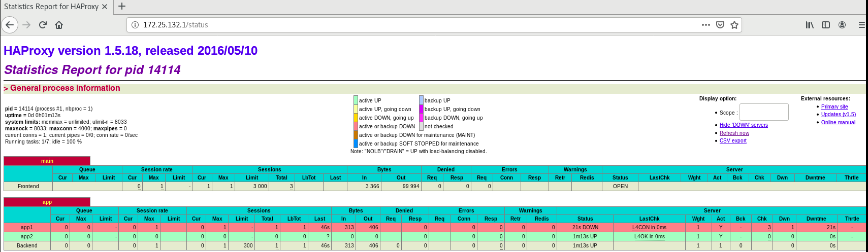868x252 pixels.
Task: Open the Library icon in toolbar
Action: pyautogui.click(x=810, y=25)
